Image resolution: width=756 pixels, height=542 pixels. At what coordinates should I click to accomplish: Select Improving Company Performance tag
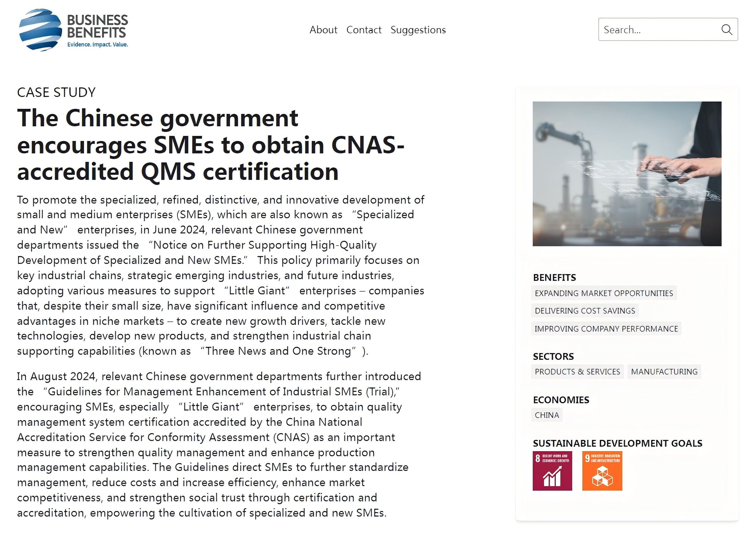click(606, 329)
